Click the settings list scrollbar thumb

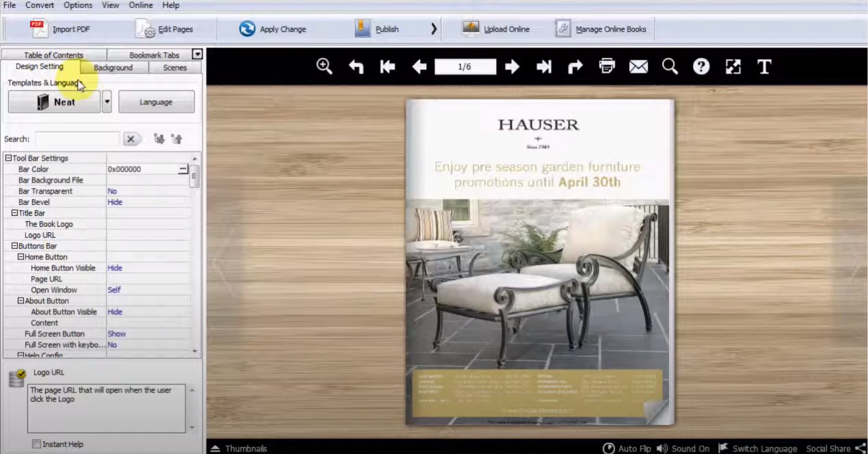[x=195, y=176]
